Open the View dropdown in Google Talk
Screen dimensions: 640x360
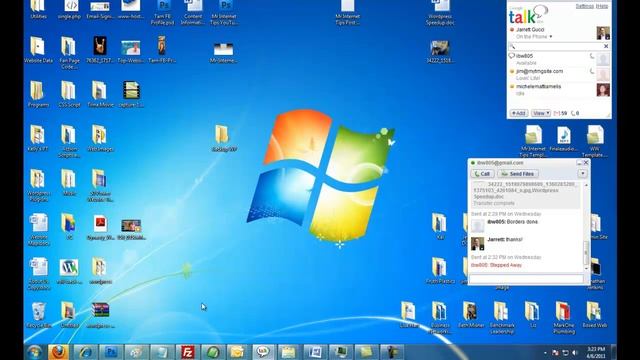click(541, 113)
